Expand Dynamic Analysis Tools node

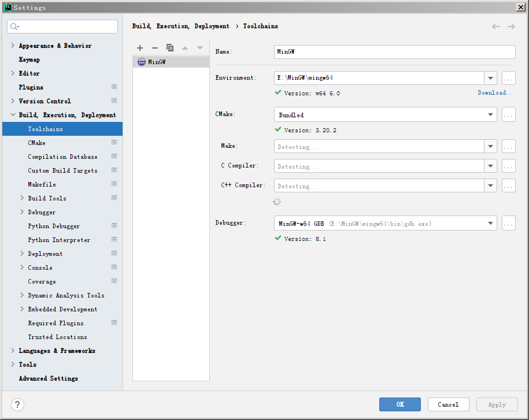pyautogui.click(x=22, y=295)
